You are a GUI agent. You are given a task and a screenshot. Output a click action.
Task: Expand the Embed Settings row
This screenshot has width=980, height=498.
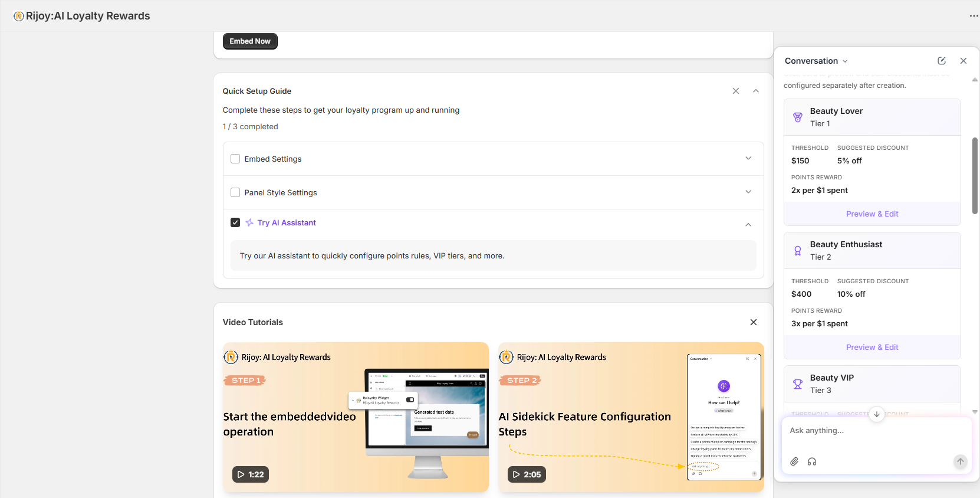point(748,158)
